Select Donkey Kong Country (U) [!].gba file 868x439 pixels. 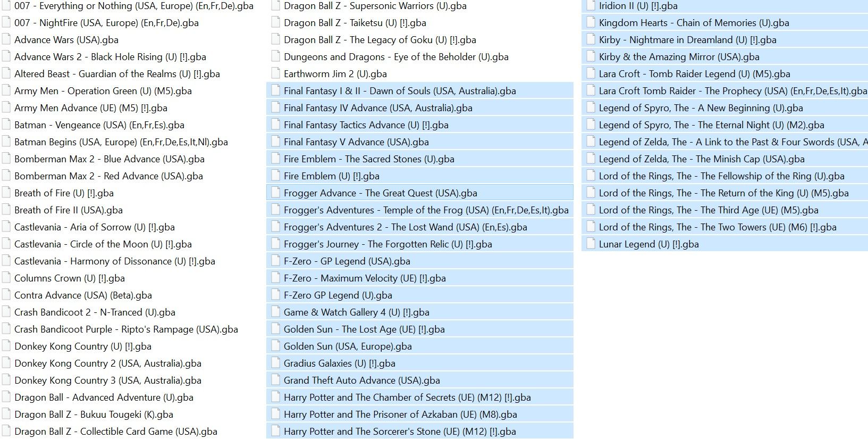(x=83, y=346)
